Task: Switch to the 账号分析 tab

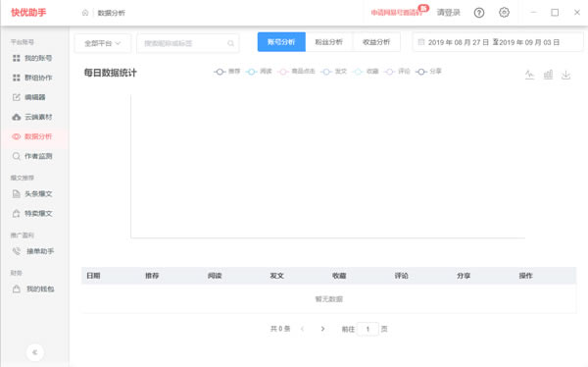Action: 281,42
